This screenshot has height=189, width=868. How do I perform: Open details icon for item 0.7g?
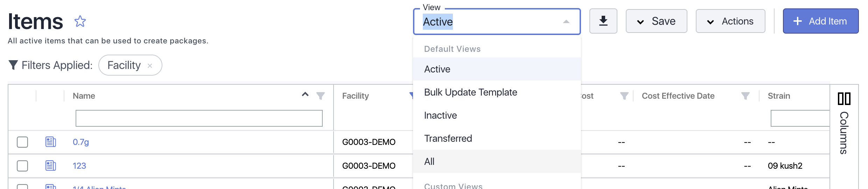coord(51,142)
